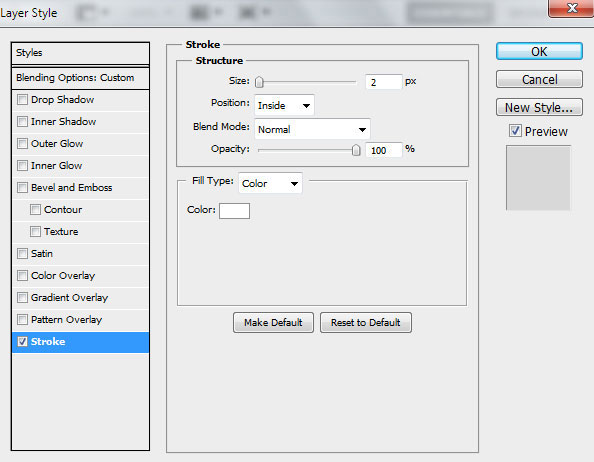
Task: Uncheck the Stroke effect checkbox
Action: [22, 342]
